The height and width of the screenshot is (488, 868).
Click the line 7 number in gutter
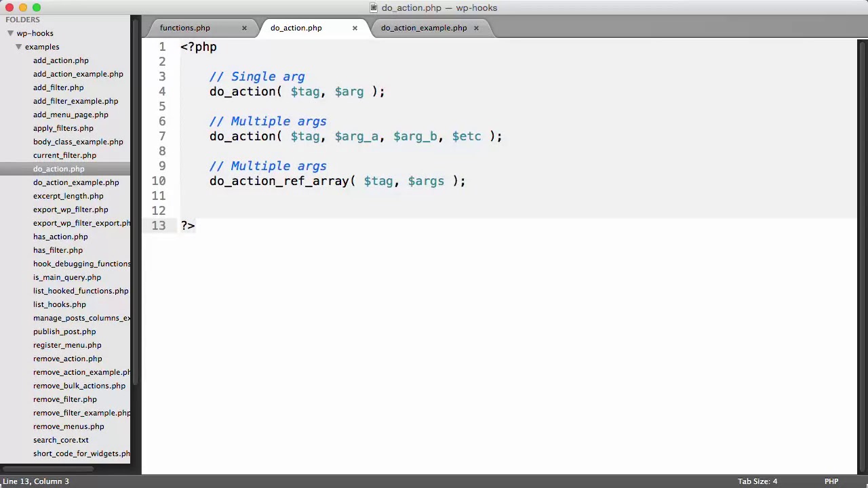click(x=162, y=136)
